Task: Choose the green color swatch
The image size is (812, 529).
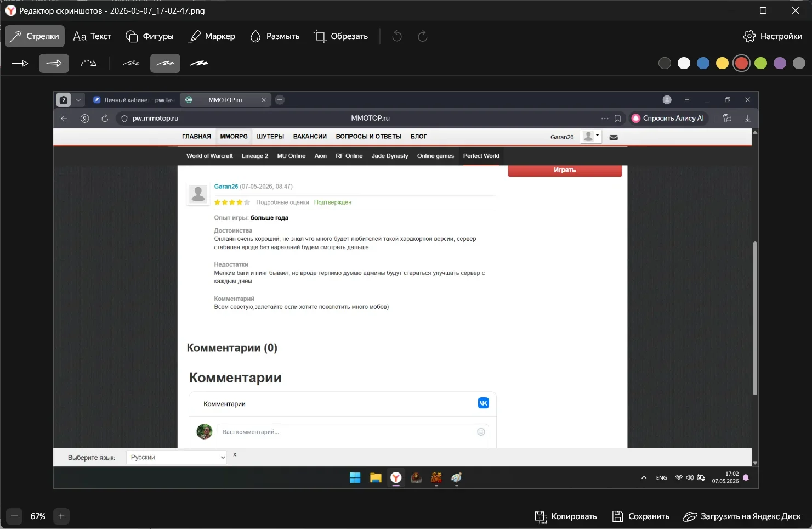Action: (x=760, y=63)
